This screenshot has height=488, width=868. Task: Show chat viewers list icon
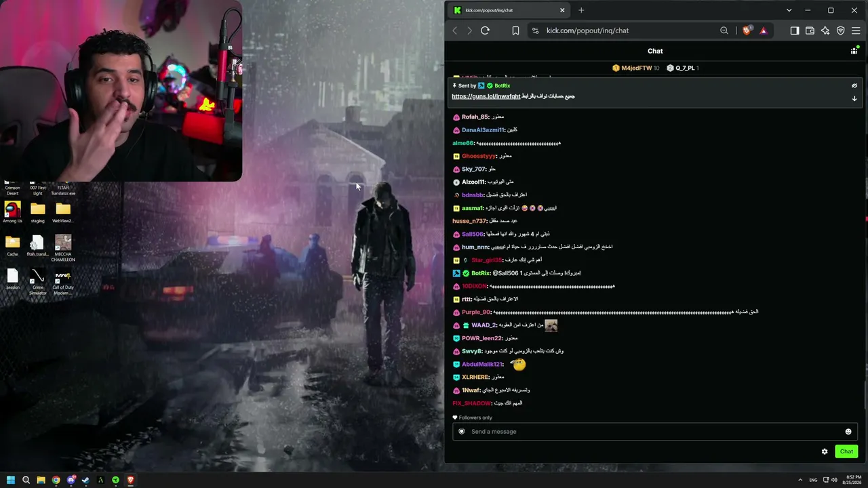(854, 51)
